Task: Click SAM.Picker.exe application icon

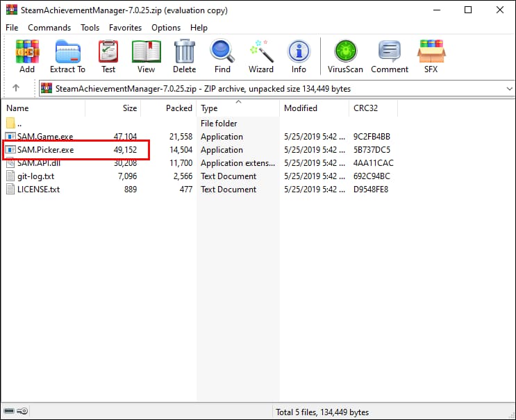Action: coord(10,150)
